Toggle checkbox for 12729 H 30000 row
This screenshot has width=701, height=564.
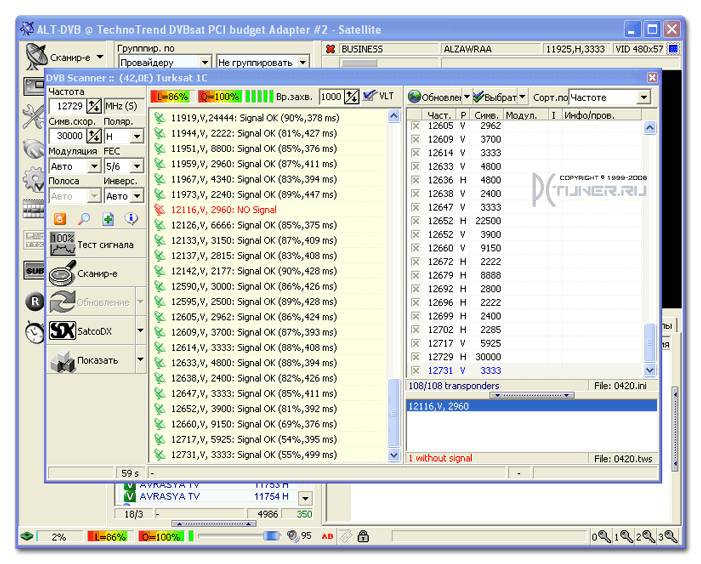click(x=416, y=357)
